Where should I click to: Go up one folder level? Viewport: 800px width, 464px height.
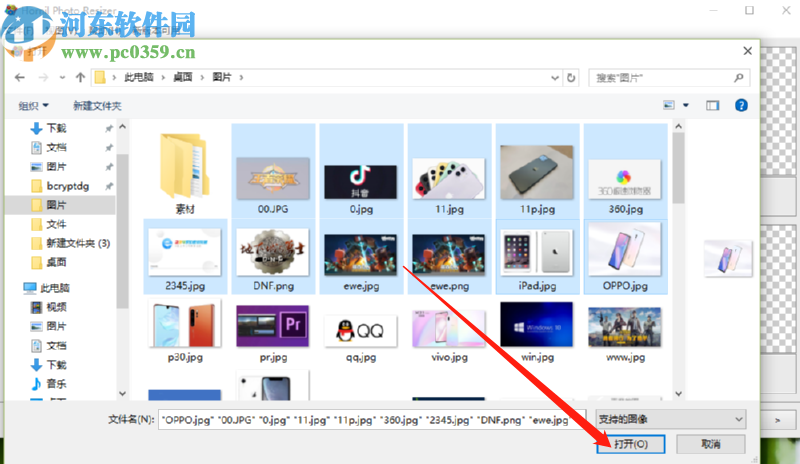(80, 78)
